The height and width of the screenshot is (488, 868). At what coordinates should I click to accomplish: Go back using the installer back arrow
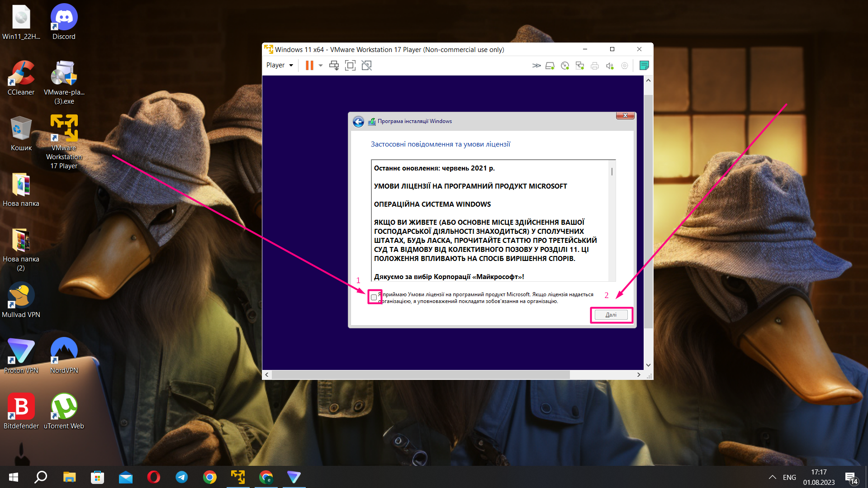[x=358, y=122]
